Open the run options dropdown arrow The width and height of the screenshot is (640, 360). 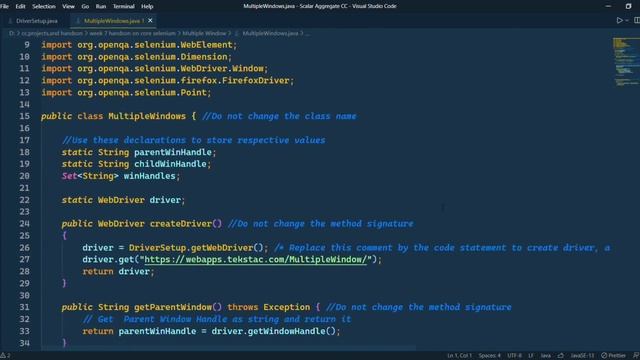pos(627,20)
